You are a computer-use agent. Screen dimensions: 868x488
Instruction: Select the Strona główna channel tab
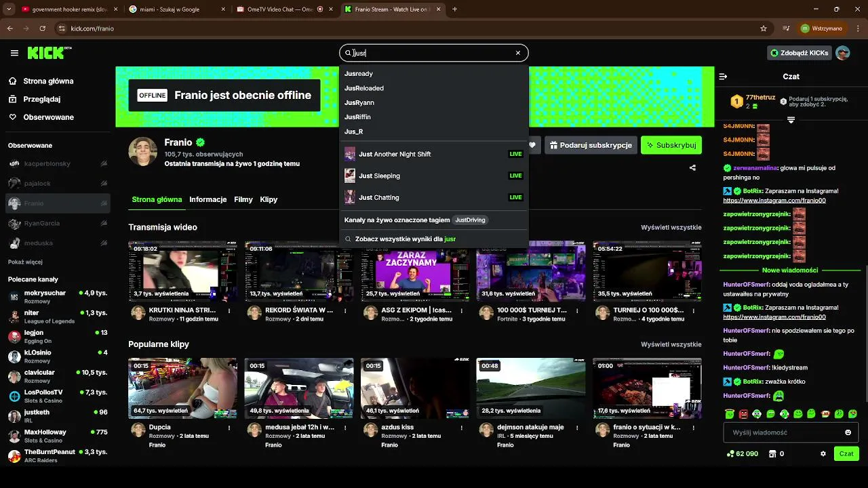point(157,199)
